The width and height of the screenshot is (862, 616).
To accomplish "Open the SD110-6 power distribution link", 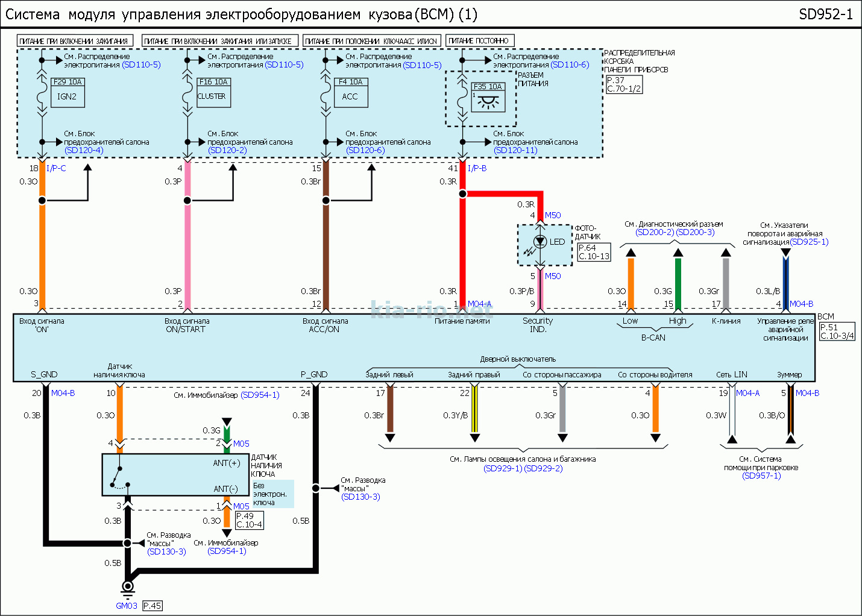I will point(570,64).
